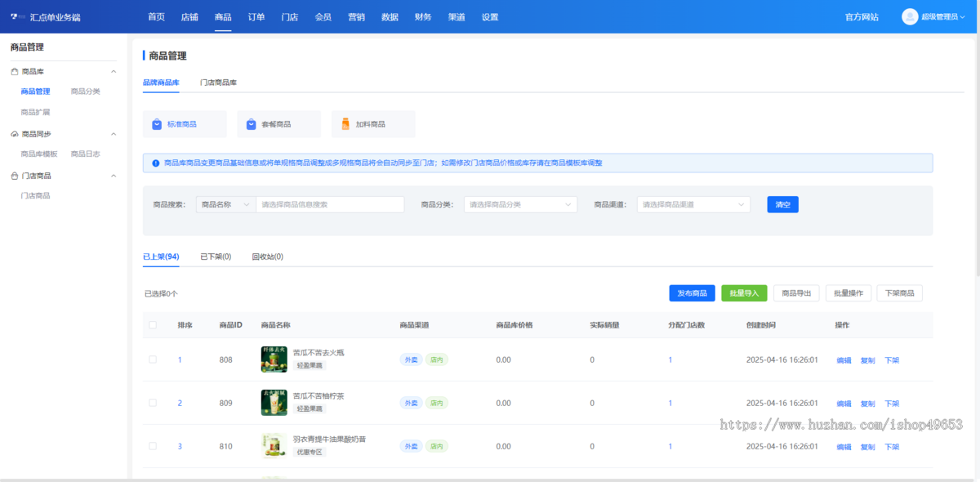
Task: Click the 店内 tag for product 810
Action: pos(437,446)
